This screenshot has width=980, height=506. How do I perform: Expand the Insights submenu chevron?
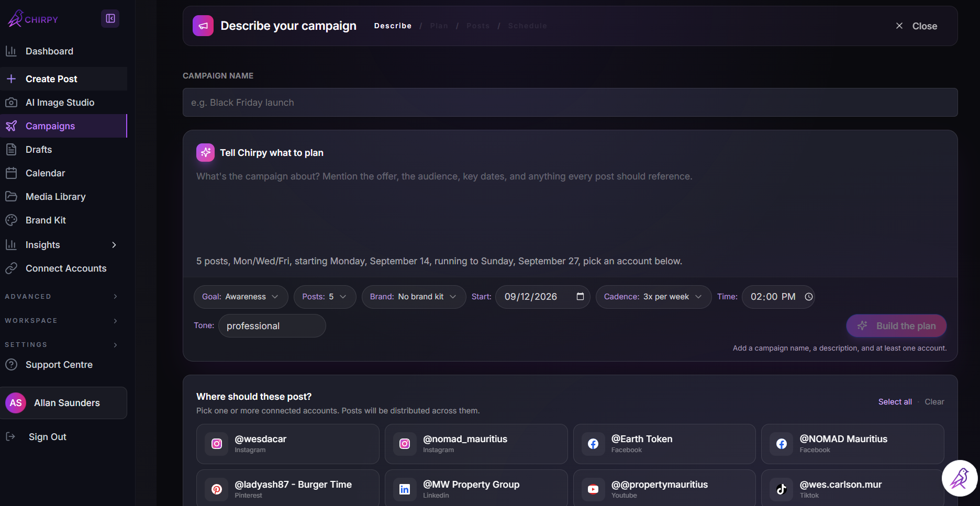114,245
